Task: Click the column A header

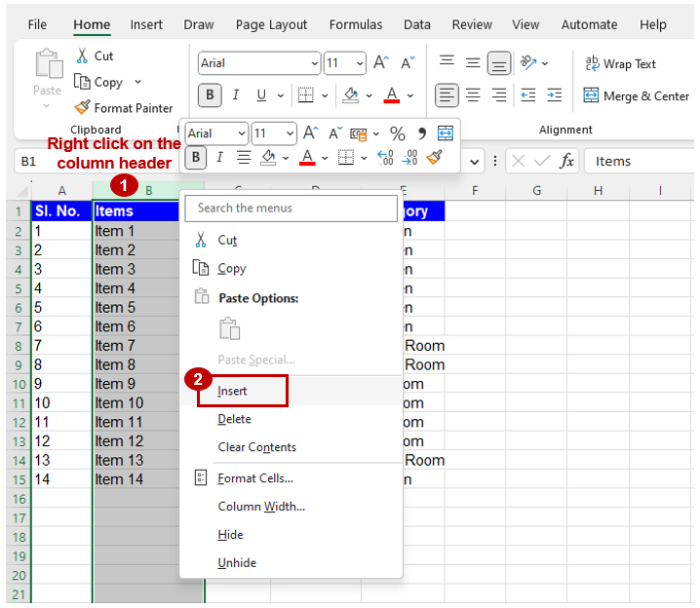Action: pos(62,191)
